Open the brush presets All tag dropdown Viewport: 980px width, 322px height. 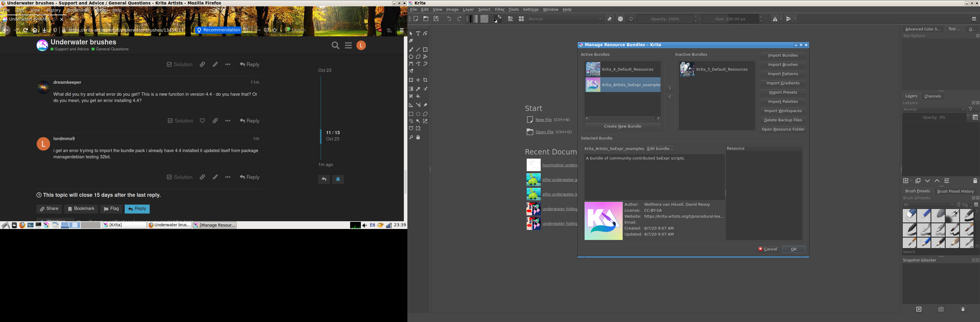coord(928,205)
